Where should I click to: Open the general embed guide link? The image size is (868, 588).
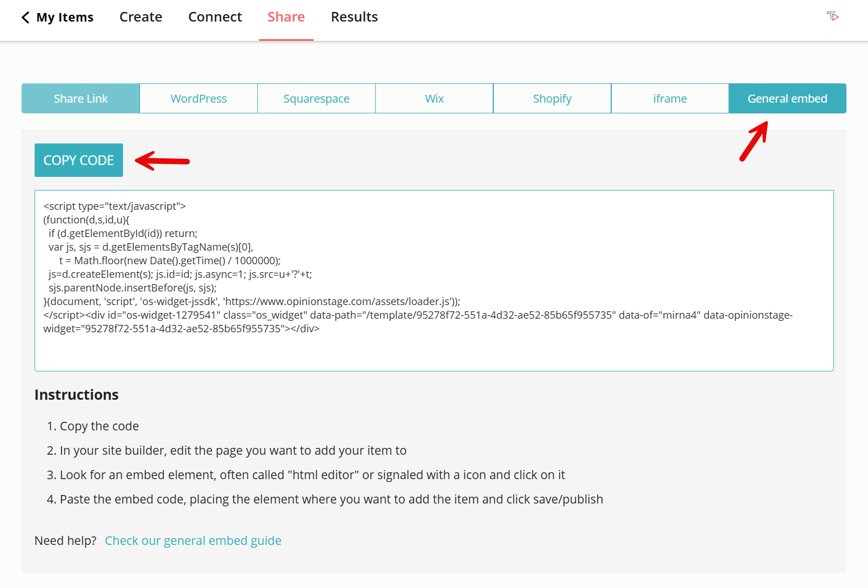tap(193, 540)
